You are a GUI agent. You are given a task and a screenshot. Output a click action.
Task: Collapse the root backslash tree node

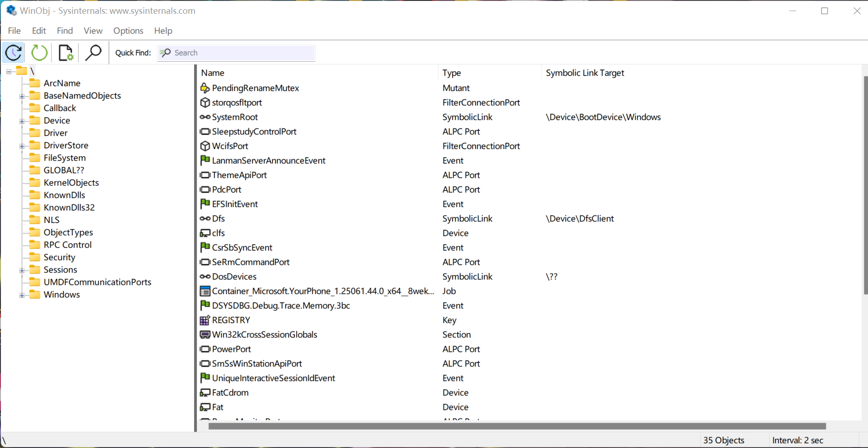9,71
